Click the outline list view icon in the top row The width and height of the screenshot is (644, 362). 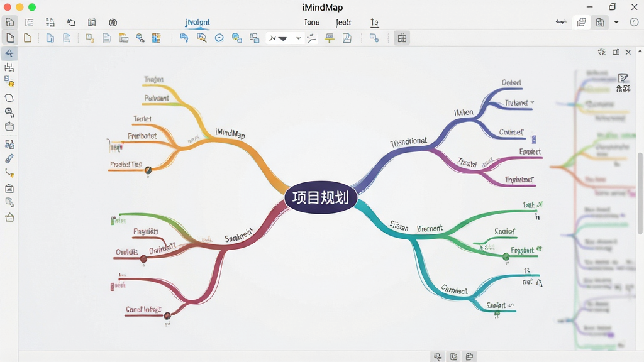tap(29, 22)
